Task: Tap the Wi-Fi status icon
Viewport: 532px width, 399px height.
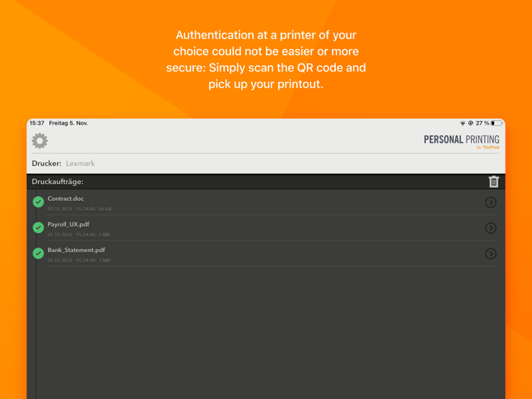Action: pyautogui.click(x=462, y=123)
